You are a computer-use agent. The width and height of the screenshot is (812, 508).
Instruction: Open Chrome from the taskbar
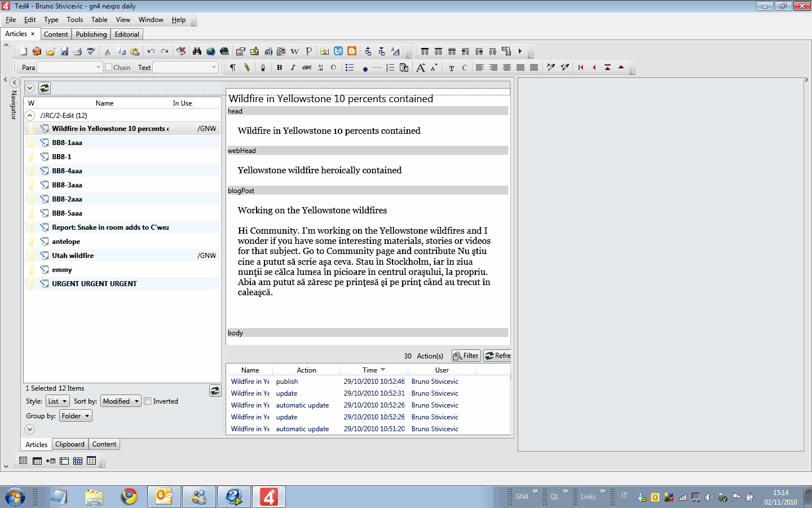(x=130, y=497)
